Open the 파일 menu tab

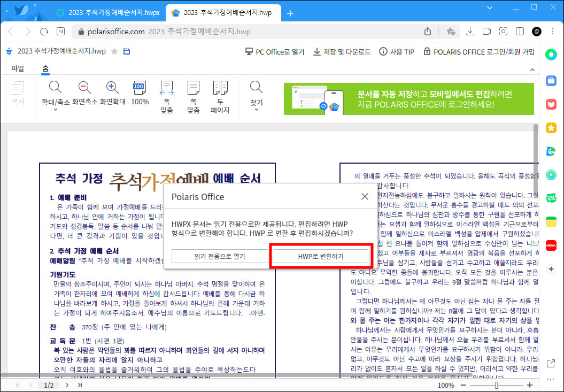pyautogui.click(x=18, y=68)
